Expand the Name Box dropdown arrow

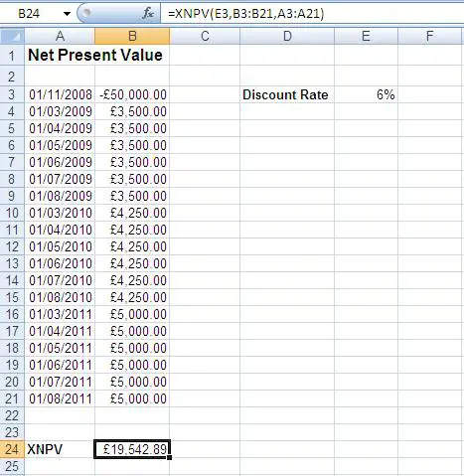tap(67, 14)
